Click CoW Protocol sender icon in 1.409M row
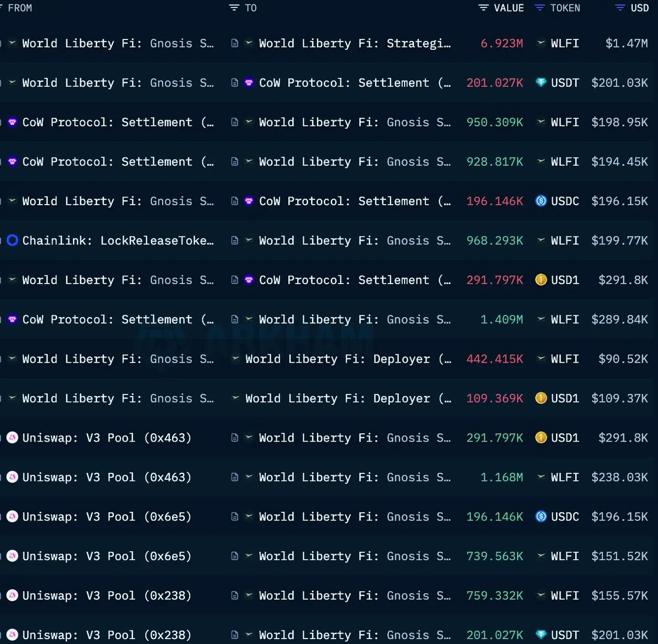 12,319
